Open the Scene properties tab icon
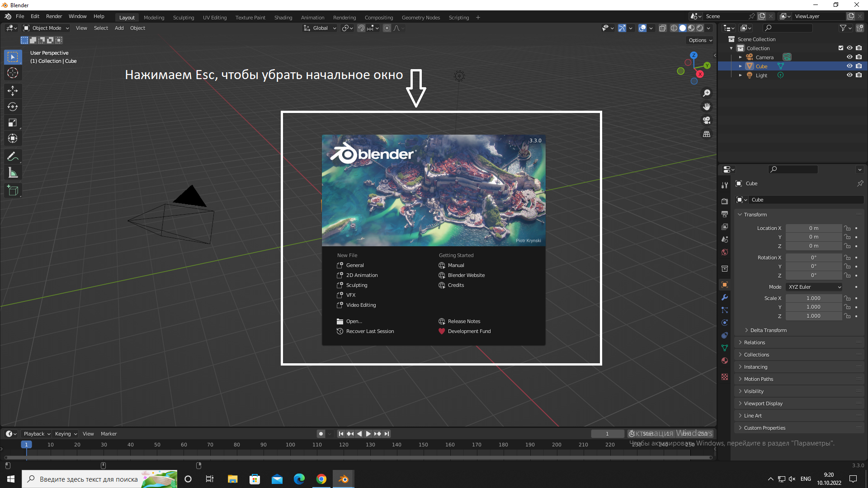 pyautogui.click(x=725, y=239)
